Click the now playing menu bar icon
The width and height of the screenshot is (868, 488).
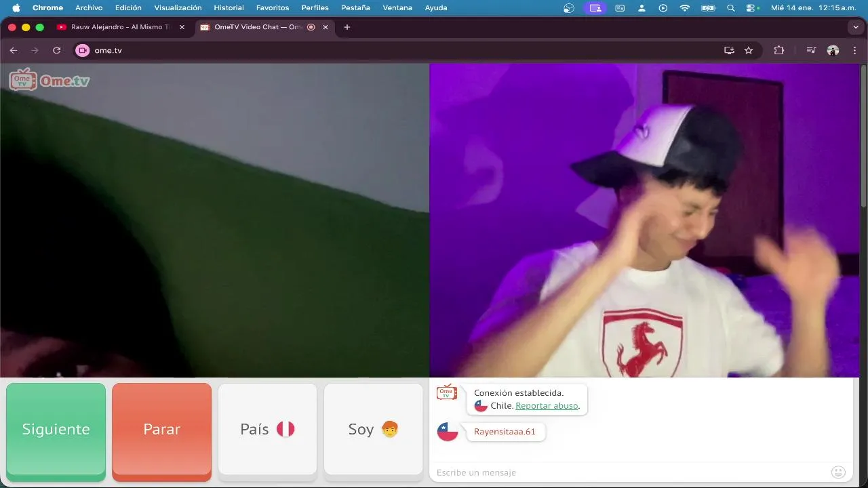(x=663, y=8)
